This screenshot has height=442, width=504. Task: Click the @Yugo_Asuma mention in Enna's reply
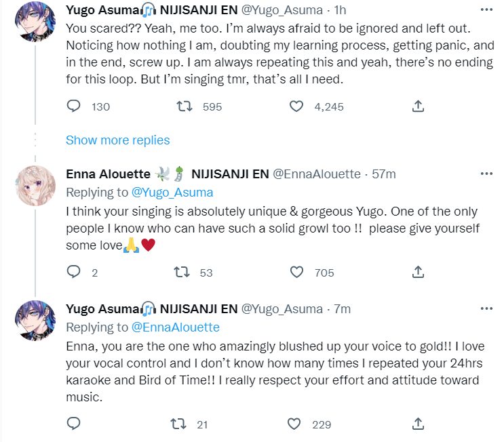pyautogui.click(x=173, y=193)
